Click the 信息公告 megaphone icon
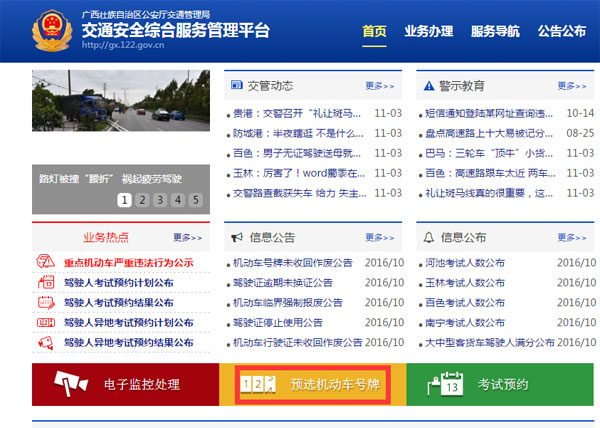 [x=237, y=238]
